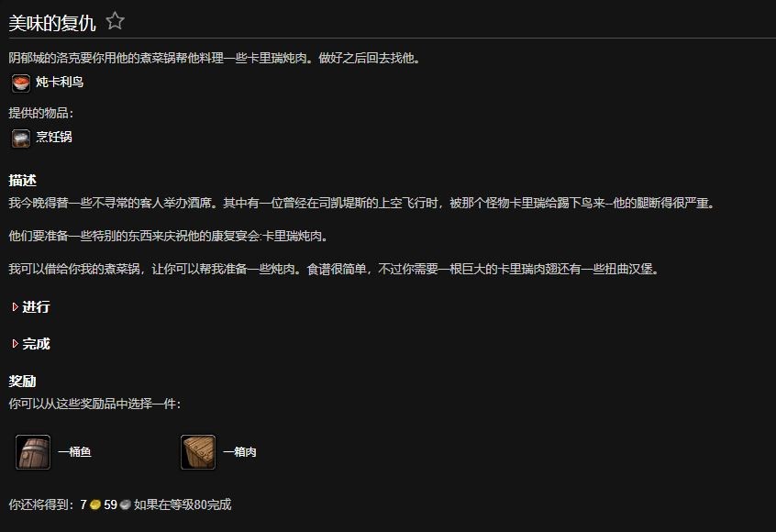Expand the 完成 section triangle
The width and height of the screenshot is (776, 532).
pyautogui.click(x=15, y=344)
